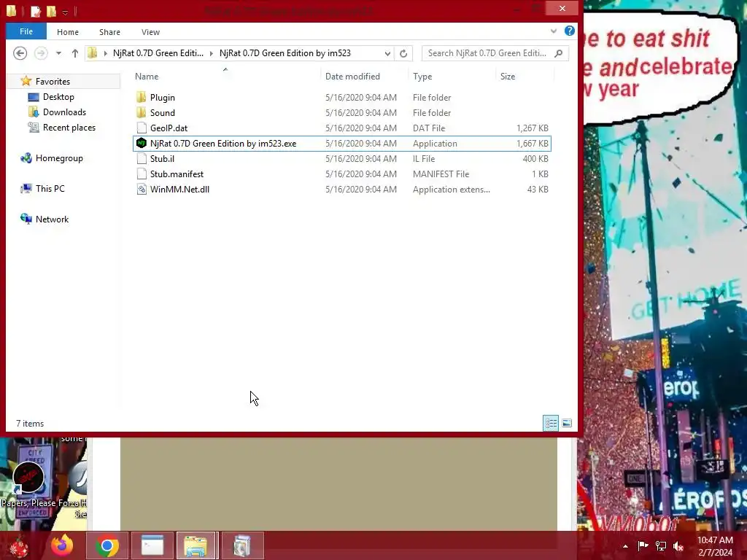The width and height of the screenshot is (747, 560).
Task: Switch to the Home ribbon tab
Action: [x=68, y=32]
